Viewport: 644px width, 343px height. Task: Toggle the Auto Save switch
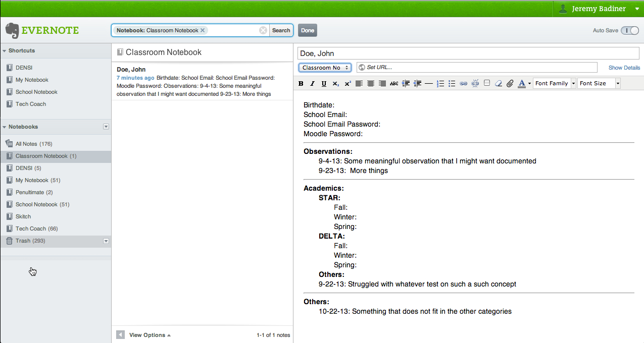[x=630, y=31]
